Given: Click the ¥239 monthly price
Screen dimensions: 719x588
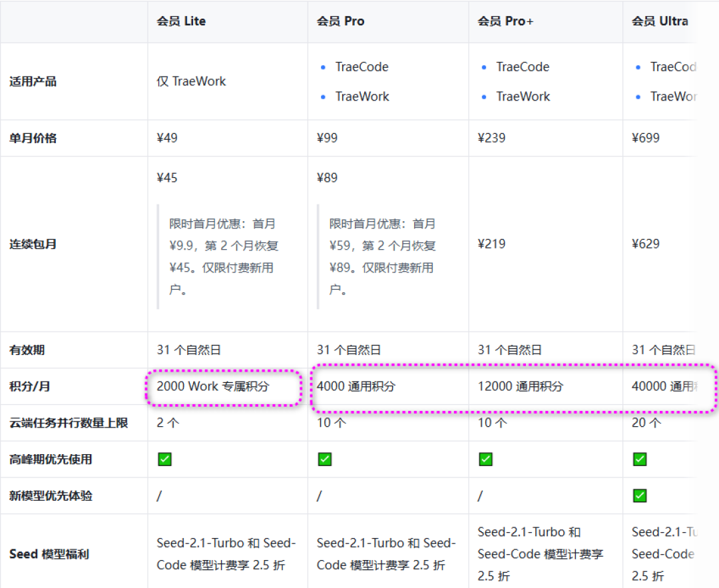Looking at the screenshot, I should (x=491, y=138).
